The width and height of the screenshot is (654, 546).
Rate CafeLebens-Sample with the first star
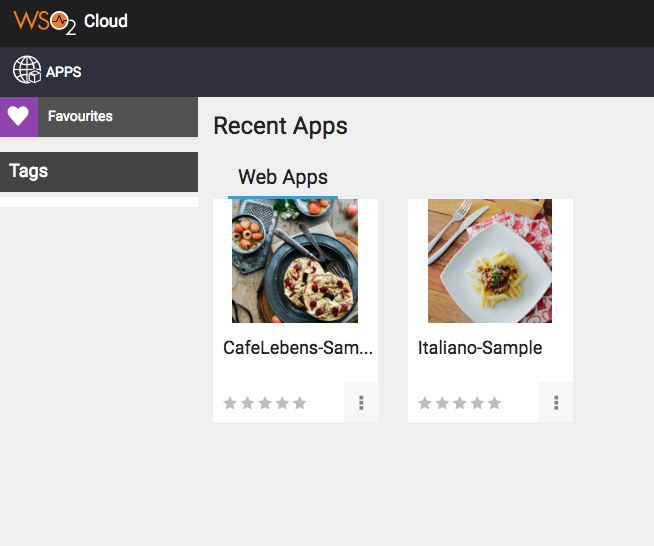coord(230,403)
